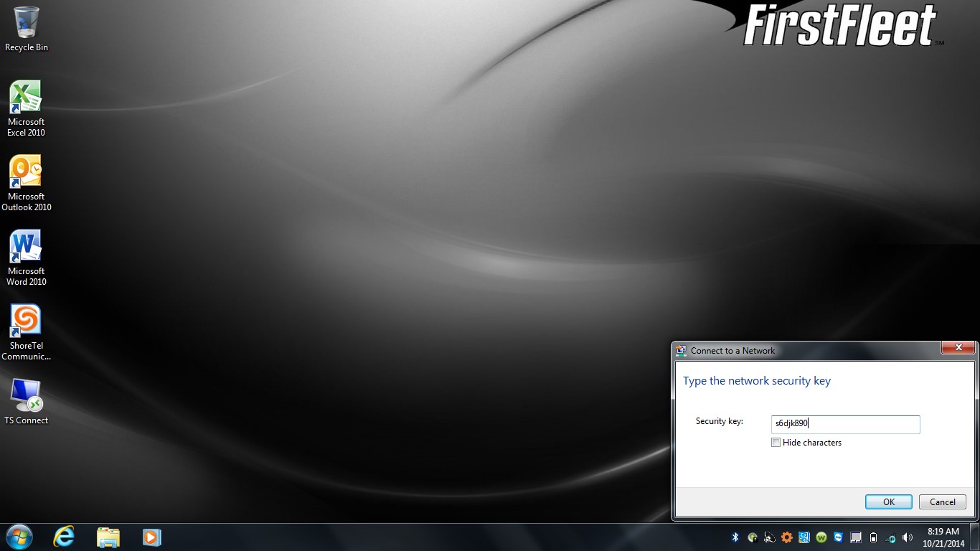Screen dimensions: 980x551
Task: Click the blue display-switch tray icon
Action: pos(804,537)
